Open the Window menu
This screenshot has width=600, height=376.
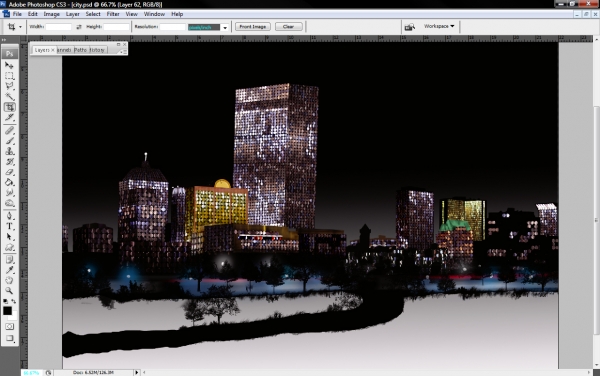tap(154, 14)
